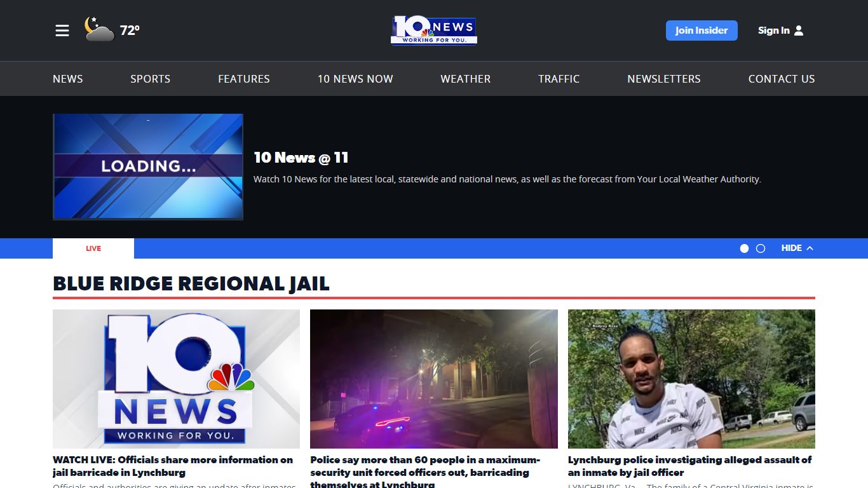This screenshot has width=868, height=488.
Task: Open the 10 News logo story thumbnail
Action: click(x=176, y=379)
